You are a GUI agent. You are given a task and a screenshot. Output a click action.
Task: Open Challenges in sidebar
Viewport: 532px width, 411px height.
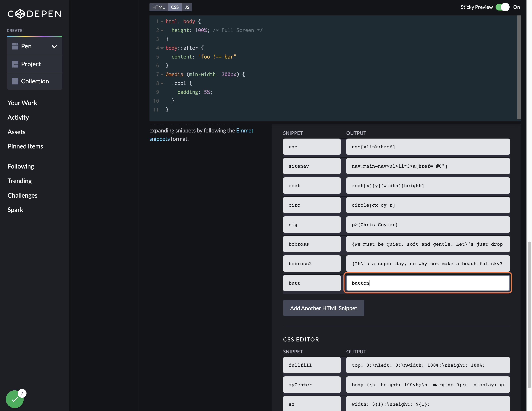point(22,195)
